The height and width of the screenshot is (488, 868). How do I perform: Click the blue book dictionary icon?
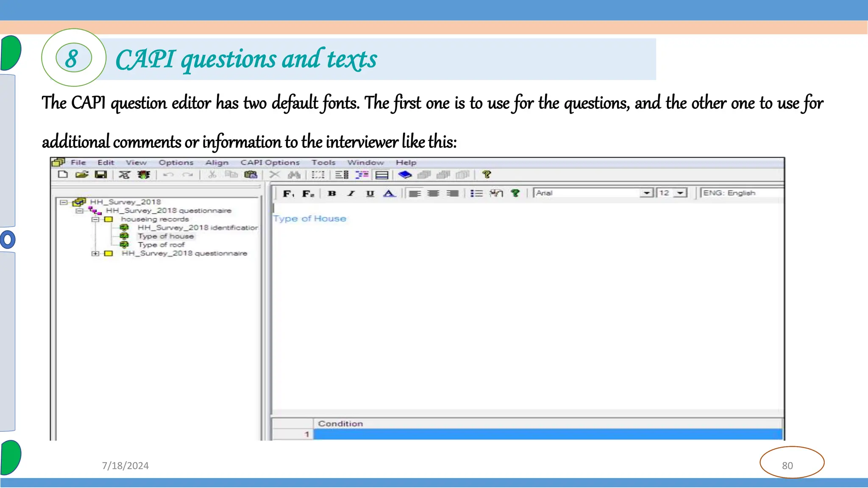(x=405, y=175)
